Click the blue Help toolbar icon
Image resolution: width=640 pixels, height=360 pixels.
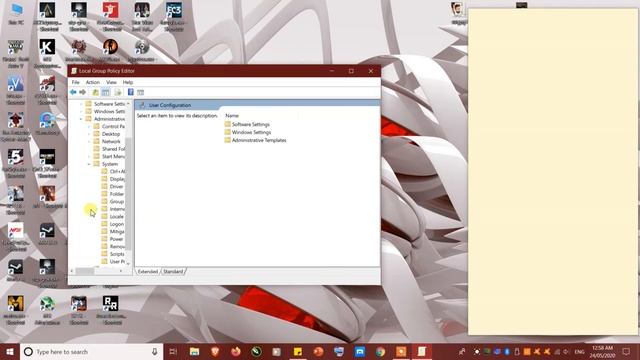click(131, 92)
